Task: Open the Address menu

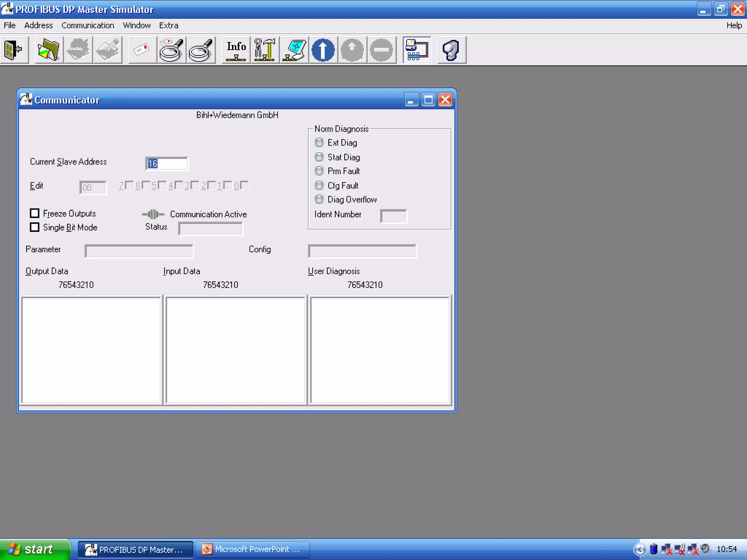Action: point(38,26)
